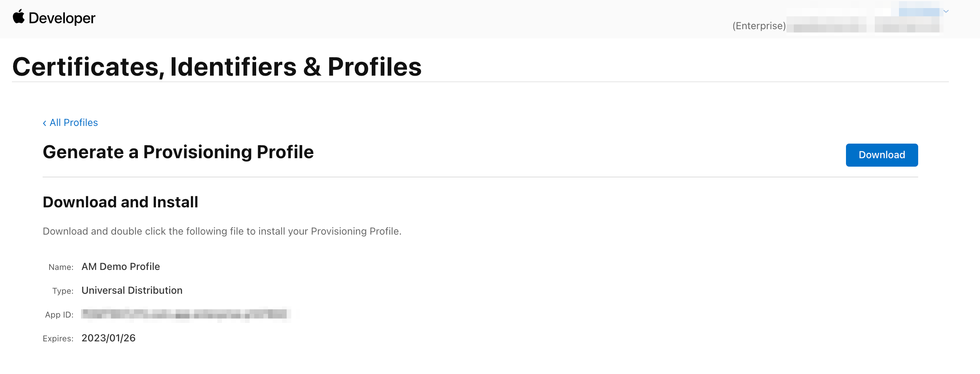Click the AM Demo Profile name value
Image resolution: width=980 pixels, height=374 pixels.
click(121, 266)
